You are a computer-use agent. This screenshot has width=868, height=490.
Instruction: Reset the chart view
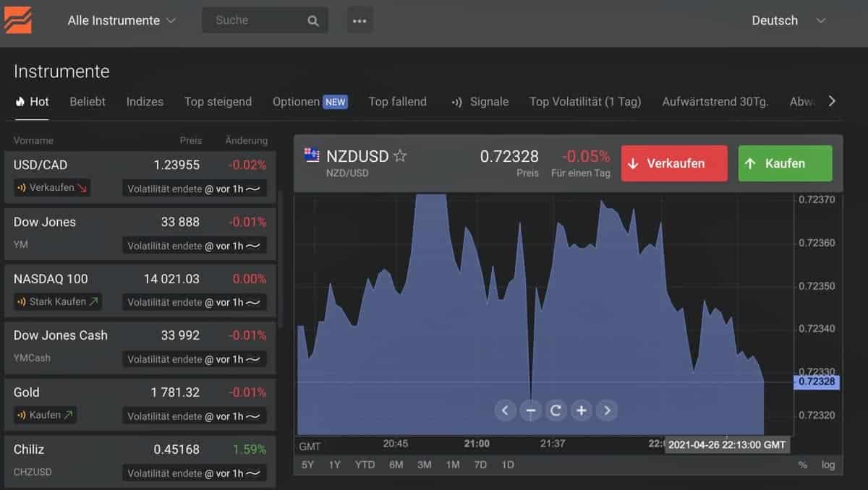click(556, 411)
